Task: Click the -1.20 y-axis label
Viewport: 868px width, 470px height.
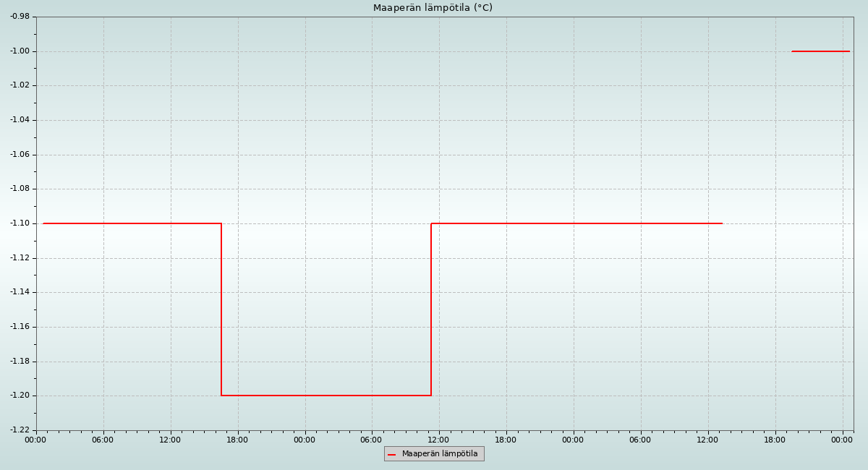Action: [20, 396]
